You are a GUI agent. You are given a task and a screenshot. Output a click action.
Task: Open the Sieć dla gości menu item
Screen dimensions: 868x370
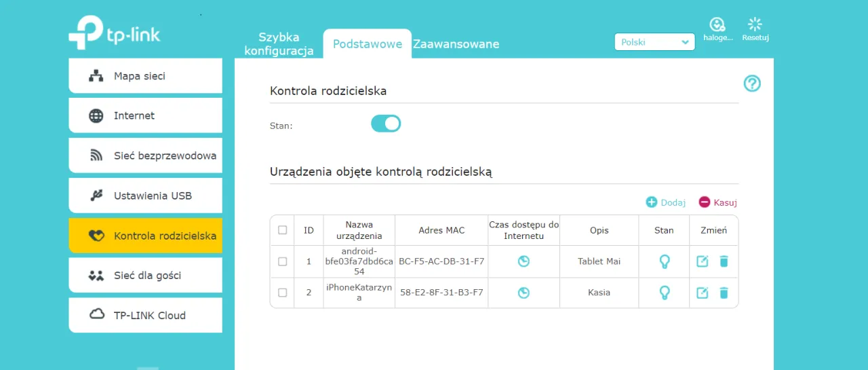(145, 276)
